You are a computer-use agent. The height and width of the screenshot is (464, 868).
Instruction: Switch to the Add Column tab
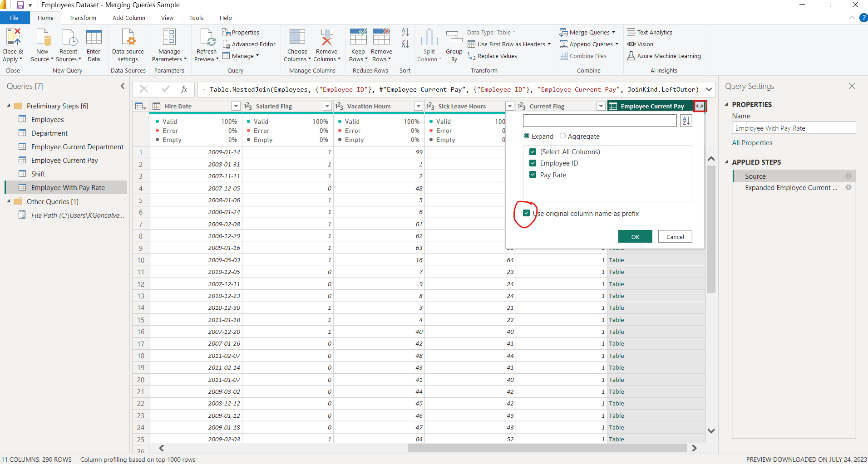coord(129,18)
